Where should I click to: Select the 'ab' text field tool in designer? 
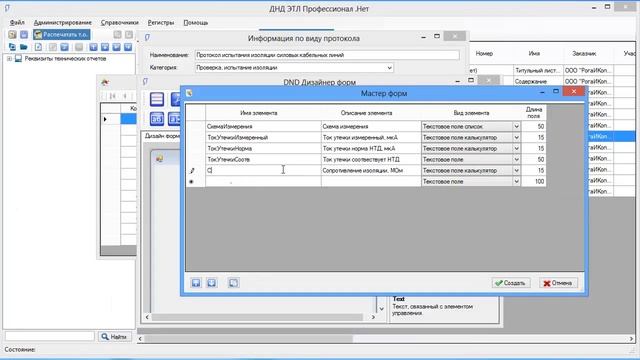(157, 119)
